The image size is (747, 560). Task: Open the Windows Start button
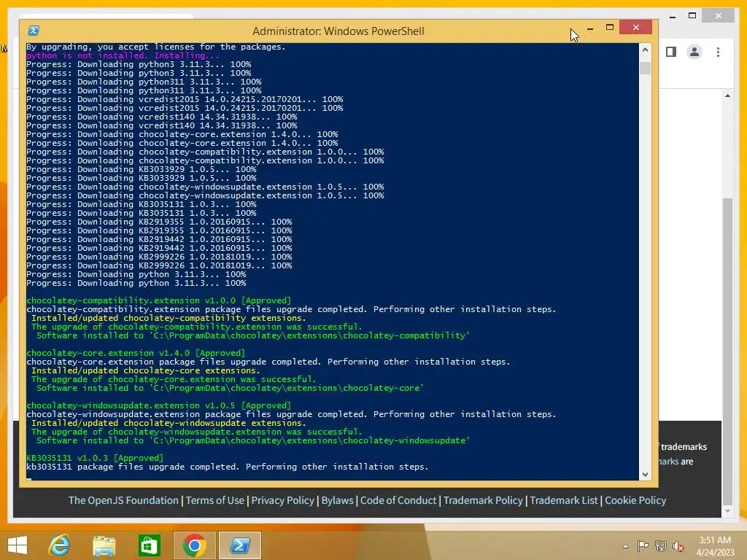tap(18, 545)
